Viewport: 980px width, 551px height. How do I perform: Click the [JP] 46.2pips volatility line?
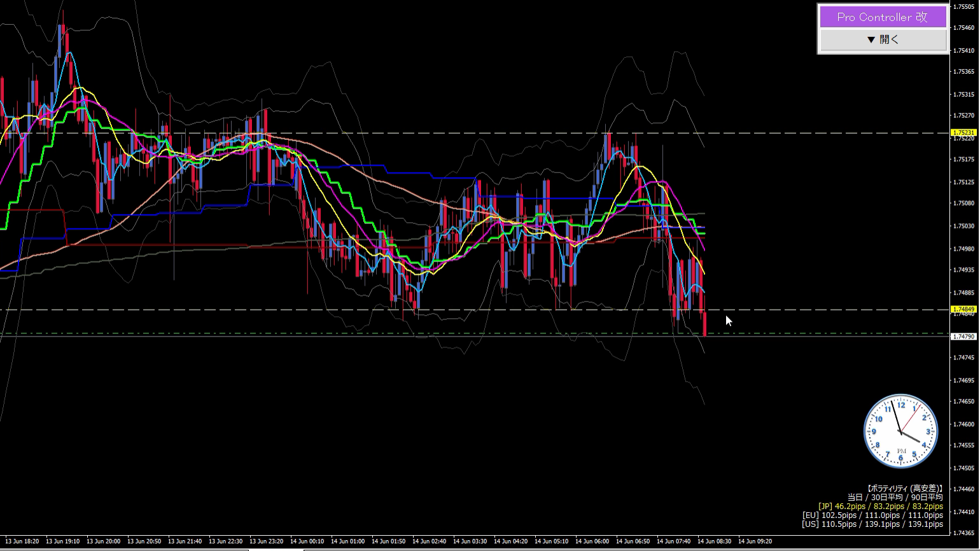[881, 506]
